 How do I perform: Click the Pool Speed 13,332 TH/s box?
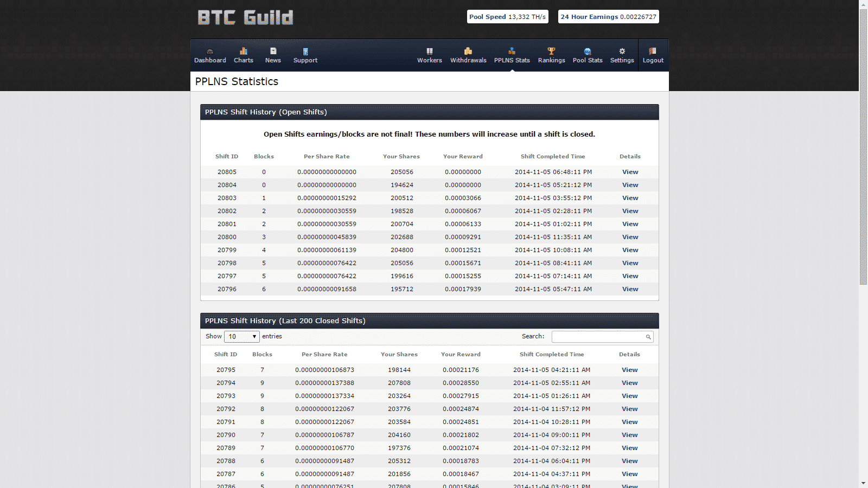[x=508, y=17]
